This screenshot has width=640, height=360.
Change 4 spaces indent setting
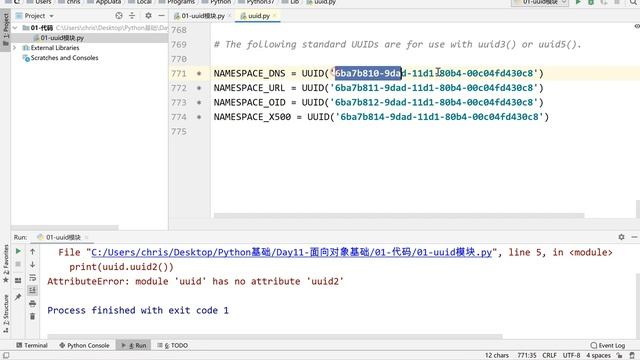[x=599, y=356]
